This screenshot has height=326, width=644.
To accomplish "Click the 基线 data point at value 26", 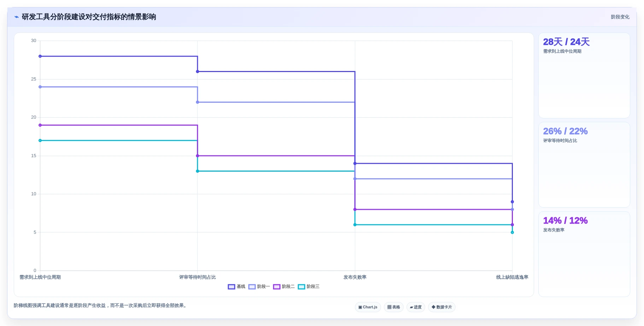I will 198,72.
